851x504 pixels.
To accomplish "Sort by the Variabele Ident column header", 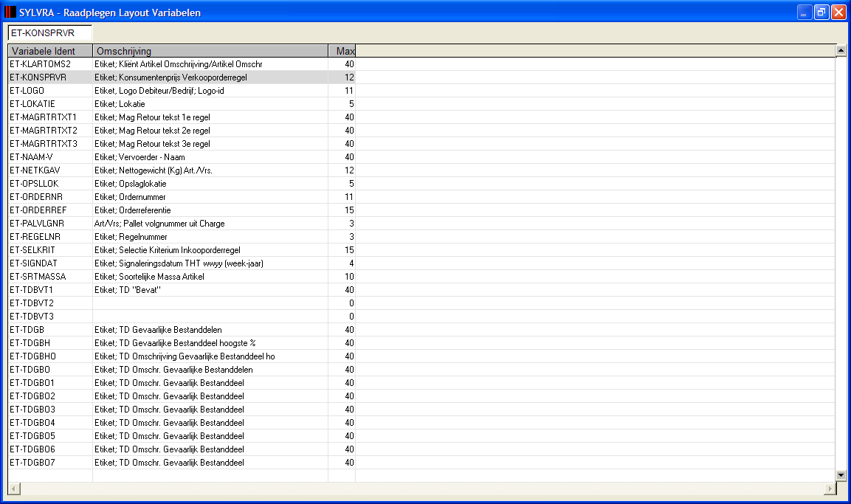I will [x=50, y=51].
